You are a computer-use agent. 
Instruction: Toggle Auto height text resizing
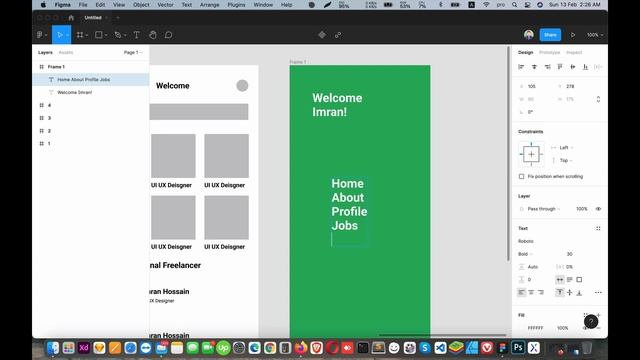pyautogui.click(x=570, y=280)
